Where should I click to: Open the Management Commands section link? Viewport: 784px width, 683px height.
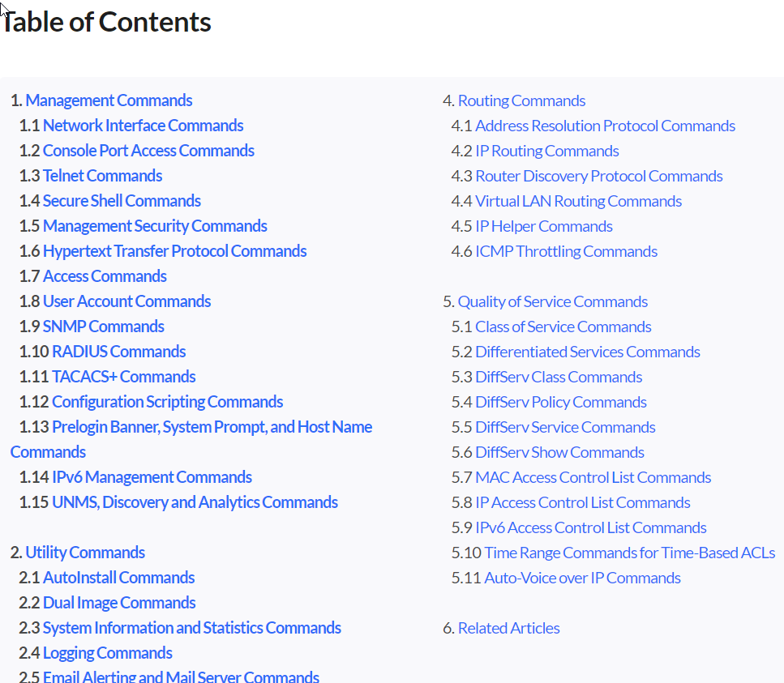(109, 100)
